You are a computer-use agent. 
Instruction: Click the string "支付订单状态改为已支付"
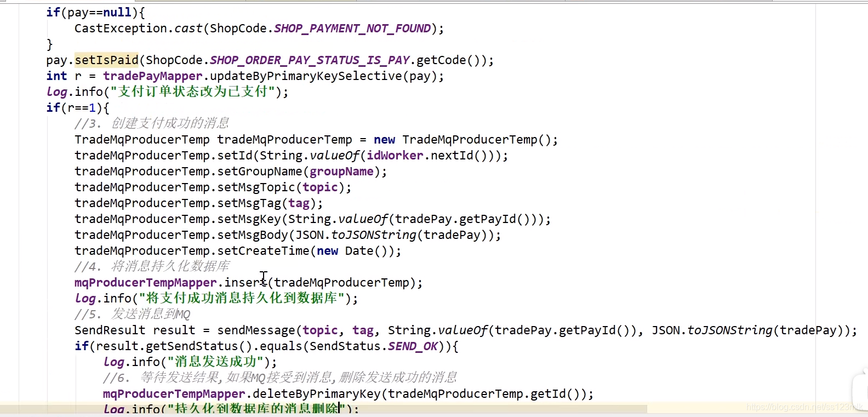(x=192, y=92)
